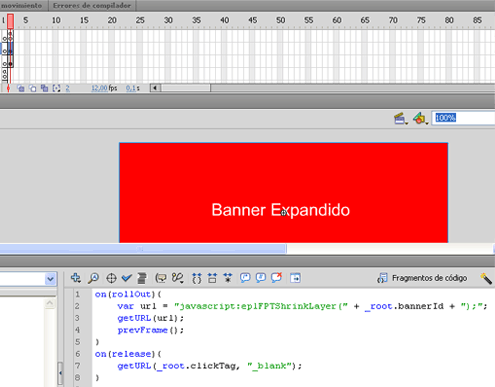The image size is (495, 387).
Task: Apply line comment to selection
Action: pos(261,278)
